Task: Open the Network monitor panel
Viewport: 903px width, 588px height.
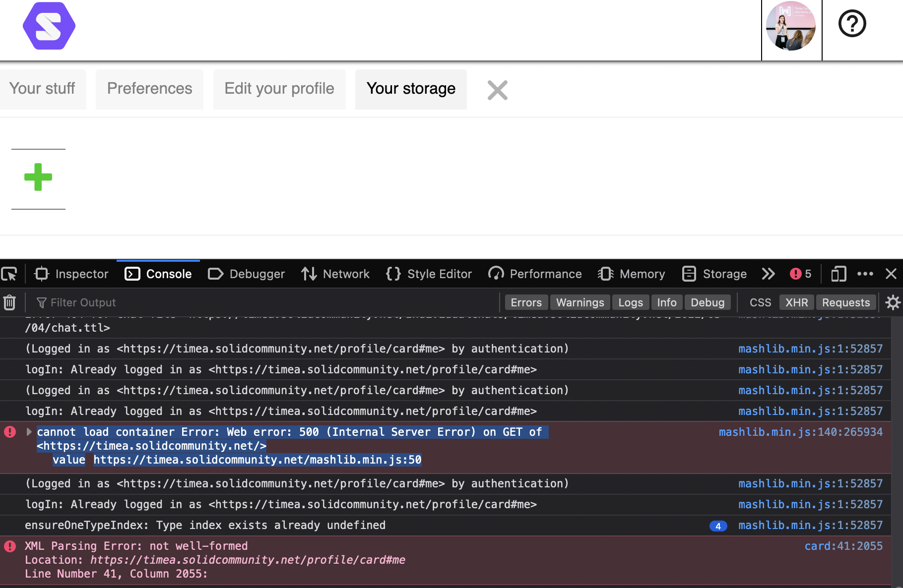Action: pos(335,274)
